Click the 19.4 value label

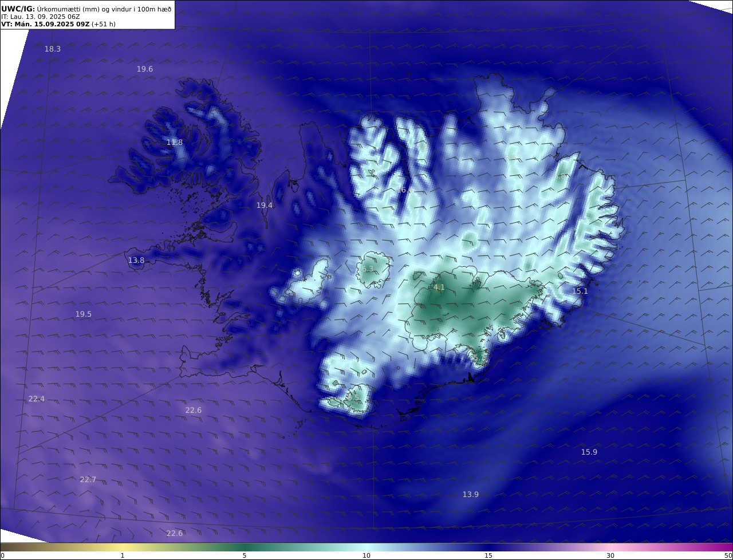tap(265, 205)
